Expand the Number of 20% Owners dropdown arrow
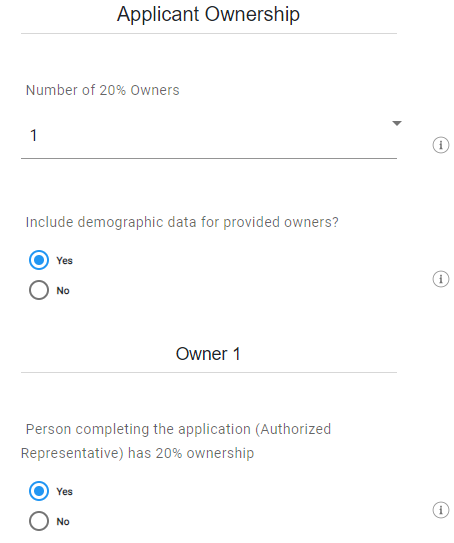Viewport: 454px width, 543px height. coord(397,123)
